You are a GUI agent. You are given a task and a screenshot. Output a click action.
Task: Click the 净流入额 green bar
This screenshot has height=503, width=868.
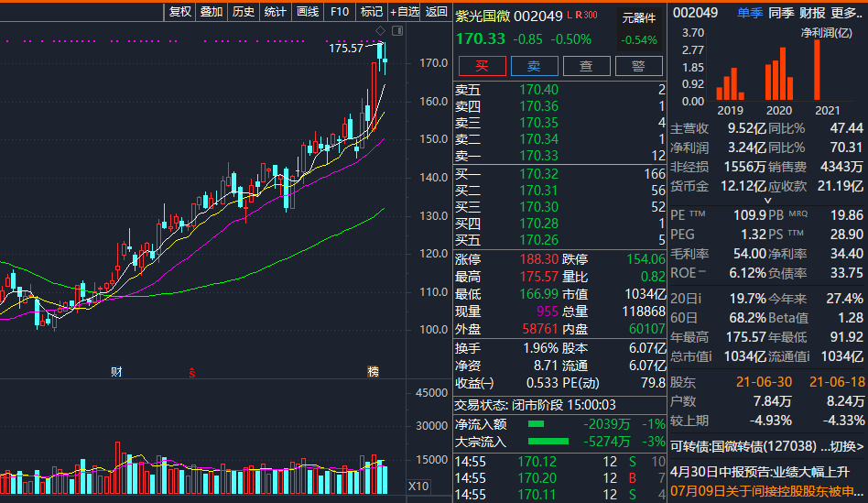[x=536, y=424]
